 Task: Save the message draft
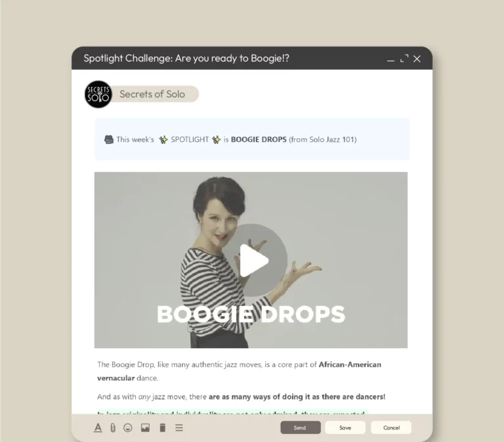(x=345, y=428)
